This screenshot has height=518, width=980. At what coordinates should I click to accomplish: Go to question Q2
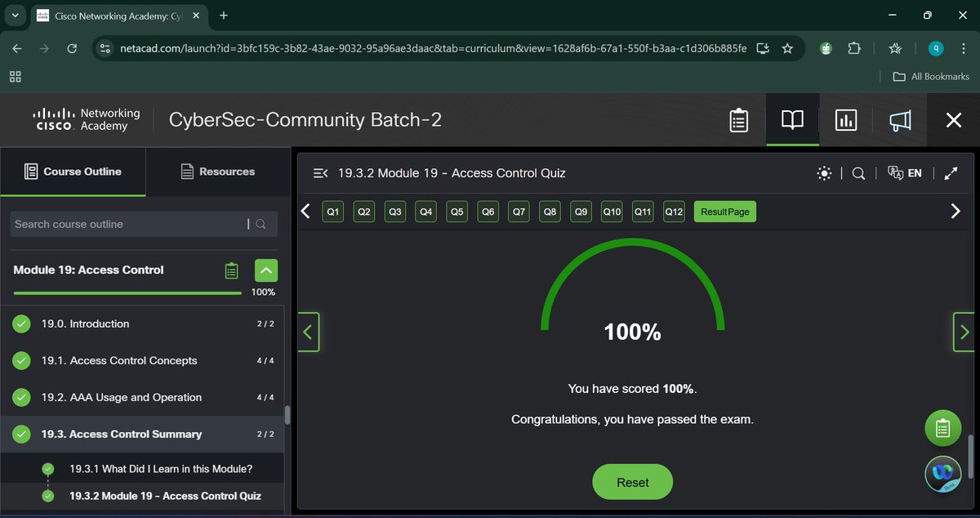[364, 212]
